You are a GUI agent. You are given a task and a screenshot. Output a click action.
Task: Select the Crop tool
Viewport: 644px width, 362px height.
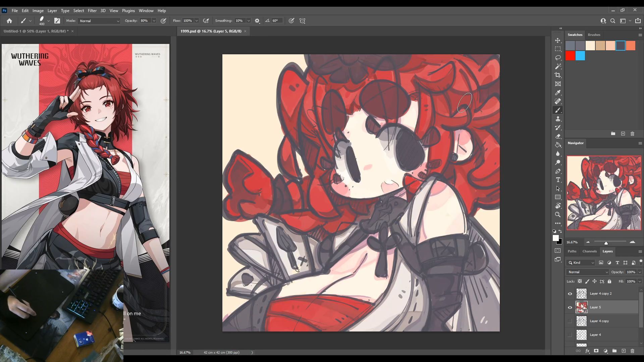pos(558,75)
